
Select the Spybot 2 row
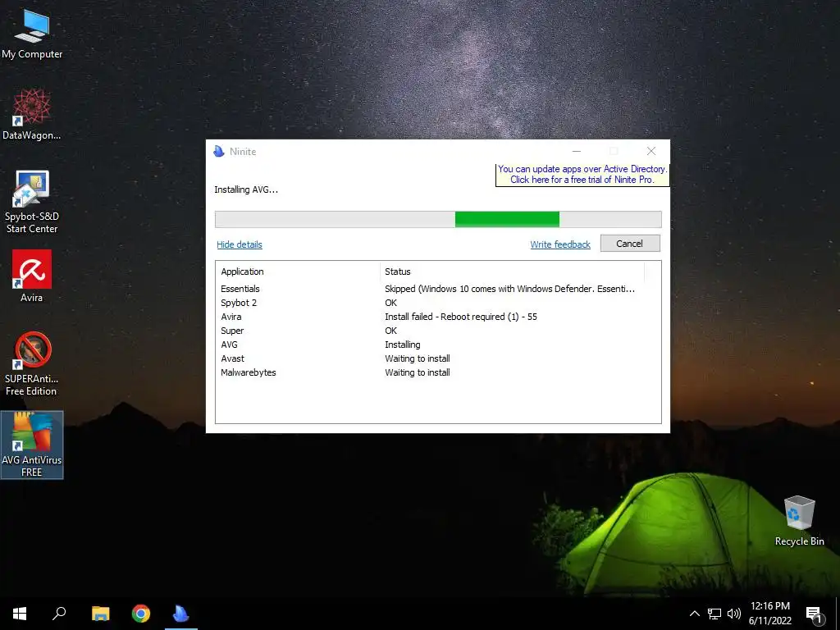click(x=438, y=303)
